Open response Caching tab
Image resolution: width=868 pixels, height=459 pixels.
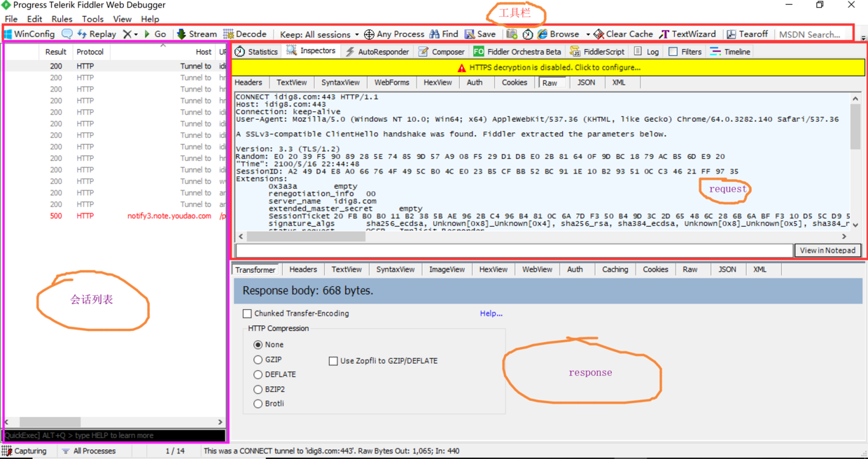615,269
